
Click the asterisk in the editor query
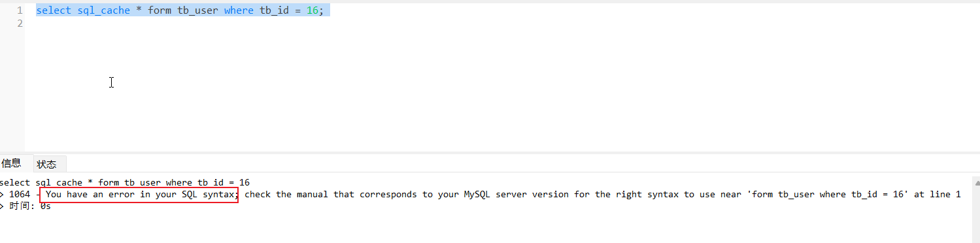click(x=139, y=10)
